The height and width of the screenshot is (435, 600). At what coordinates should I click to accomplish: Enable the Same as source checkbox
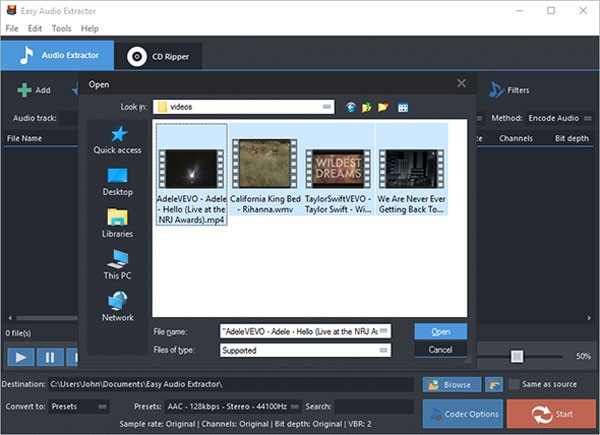point(515,384)
